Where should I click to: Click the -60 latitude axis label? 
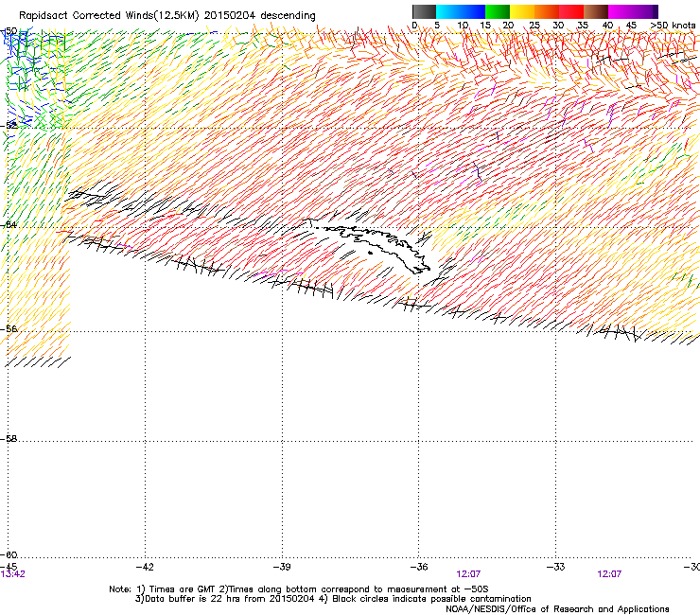[9, 554]
